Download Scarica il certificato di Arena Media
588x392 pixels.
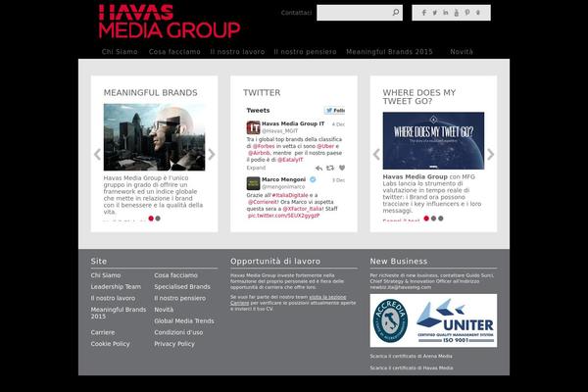coord(411,356)
